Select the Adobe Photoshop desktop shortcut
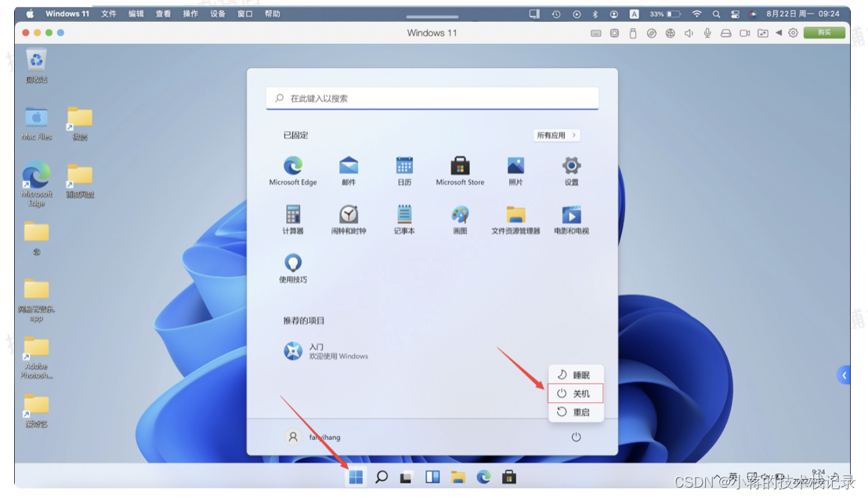The image size is (868, 497). [x=37, y=358]
